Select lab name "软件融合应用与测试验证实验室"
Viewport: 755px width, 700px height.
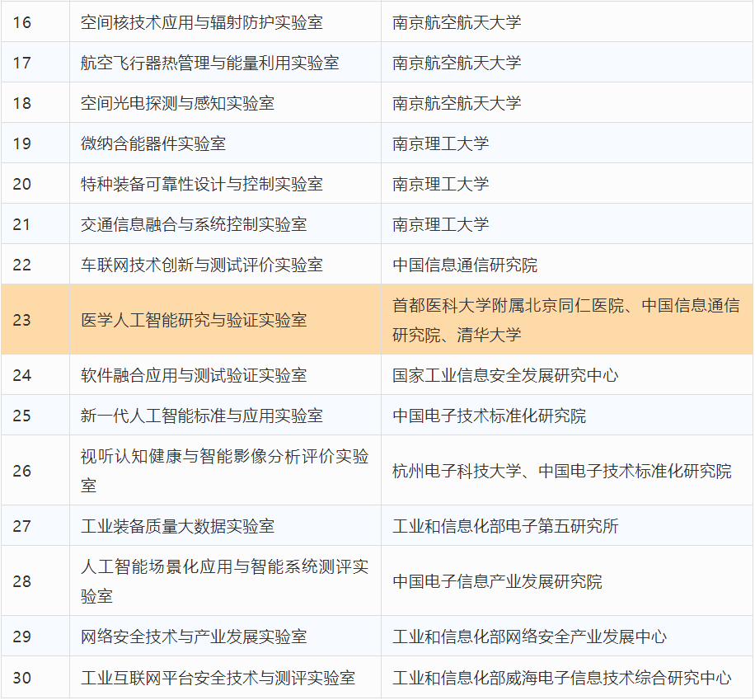pos(194,375)
